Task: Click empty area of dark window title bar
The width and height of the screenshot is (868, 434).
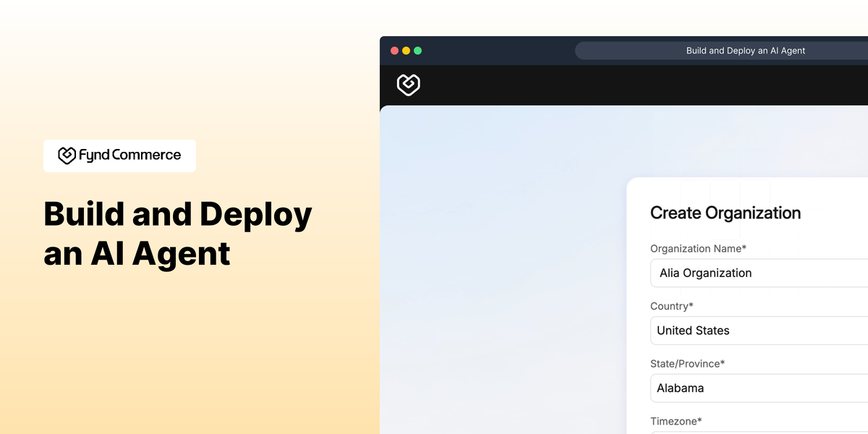Action: (499, 51)
